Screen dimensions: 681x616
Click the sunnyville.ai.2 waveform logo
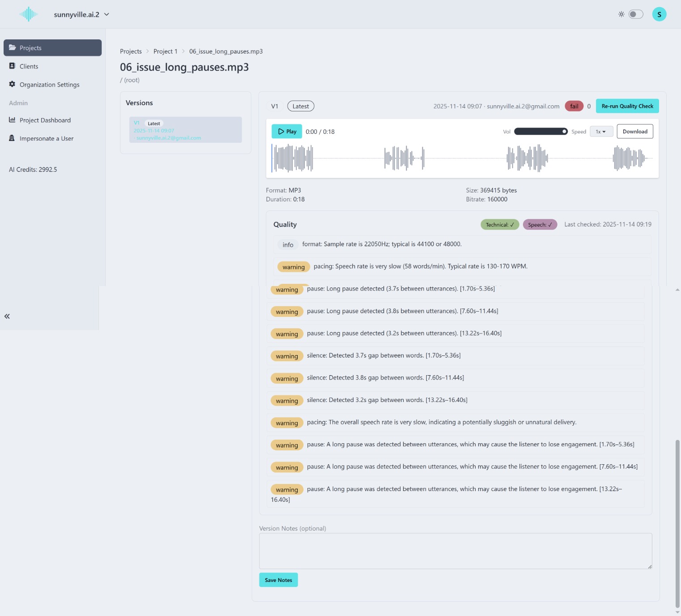point(28,14)
